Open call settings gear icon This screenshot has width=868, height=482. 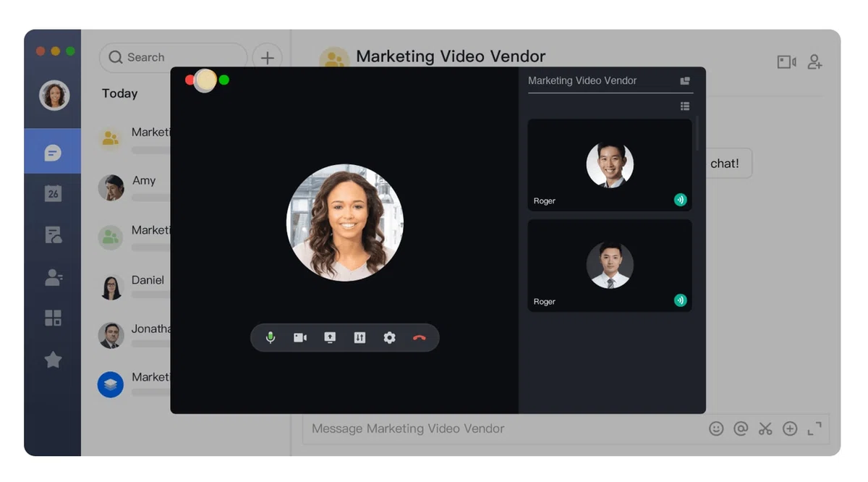pos(389,338)
